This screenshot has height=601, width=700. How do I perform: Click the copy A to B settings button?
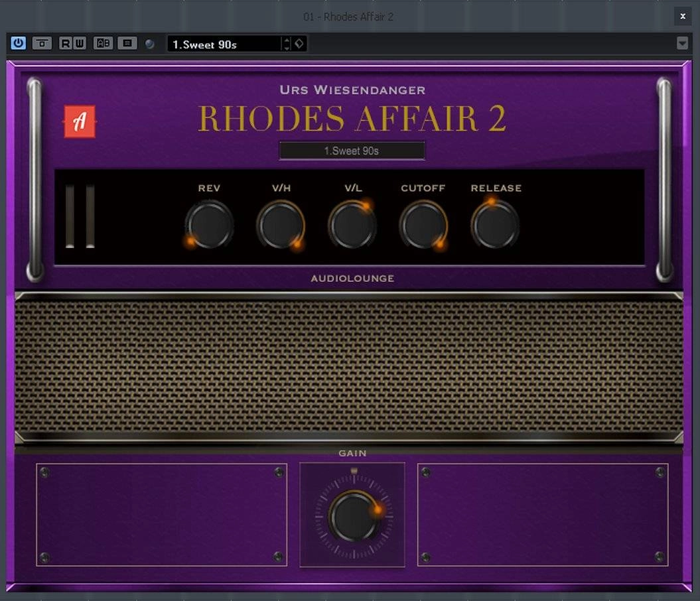click(127, 43)
